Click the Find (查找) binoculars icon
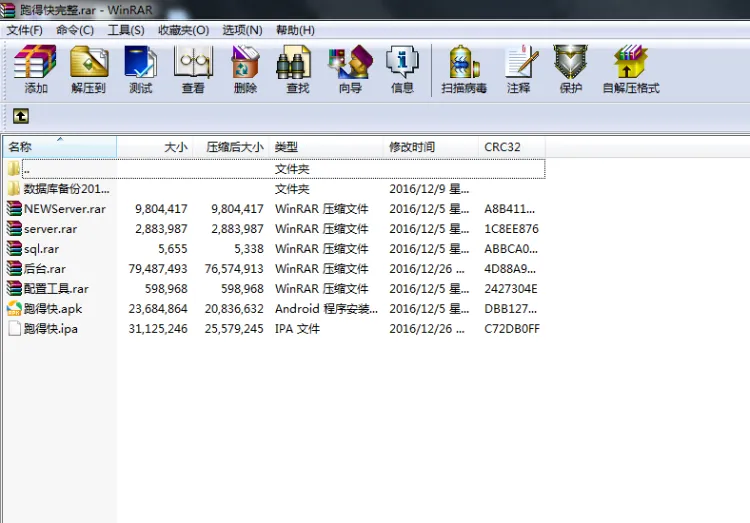This screenshot has width=750, height=523. tap(295, 62)
